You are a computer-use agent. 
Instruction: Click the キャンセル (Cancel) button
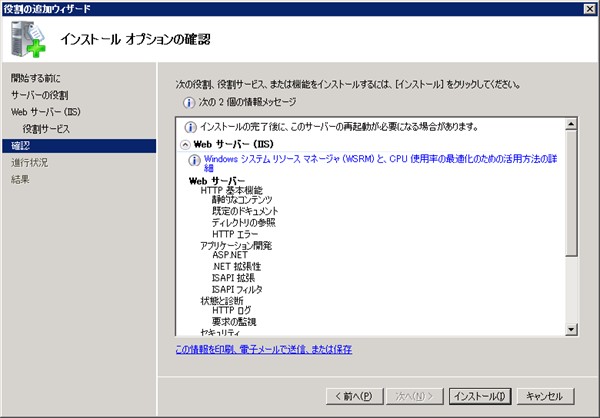tap(545, 396)
